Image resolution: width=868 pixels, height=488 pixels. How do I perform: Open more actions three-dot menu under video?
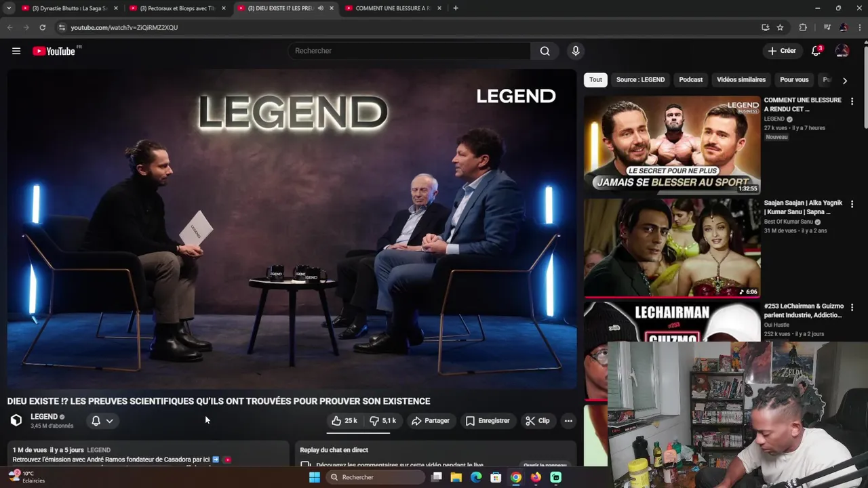coord(568,421)
